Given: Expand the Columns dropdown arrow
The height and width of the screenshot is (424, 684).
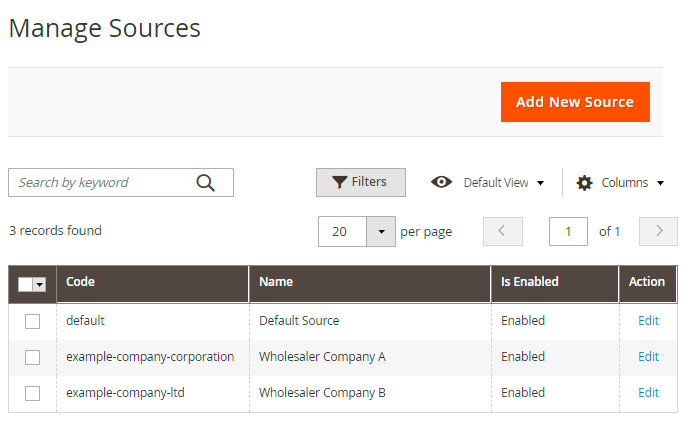Looking at the screenshot, I should [x=660, y=183].
